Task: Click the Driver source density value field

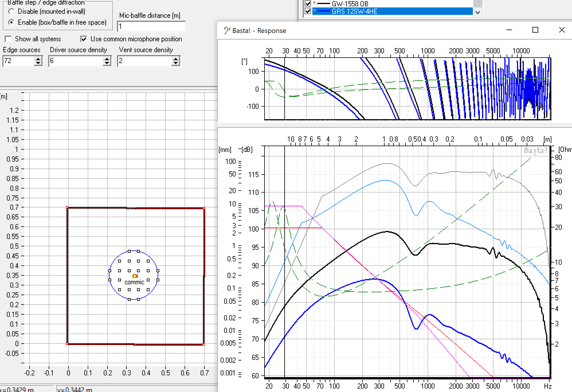Action: 76,61
